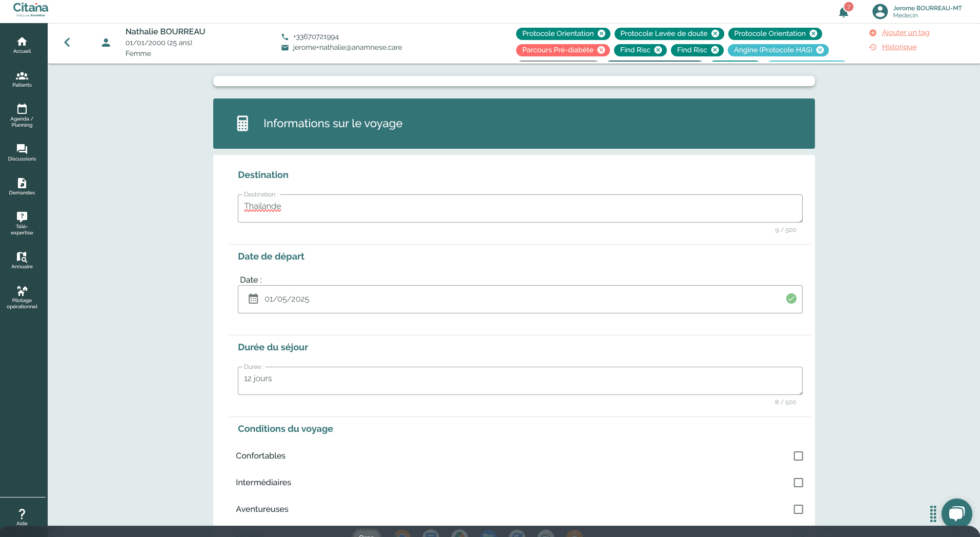This screenshot has height=537, width=980.
Task: Click the Durée du séjour heading
Action: point(273,347)
